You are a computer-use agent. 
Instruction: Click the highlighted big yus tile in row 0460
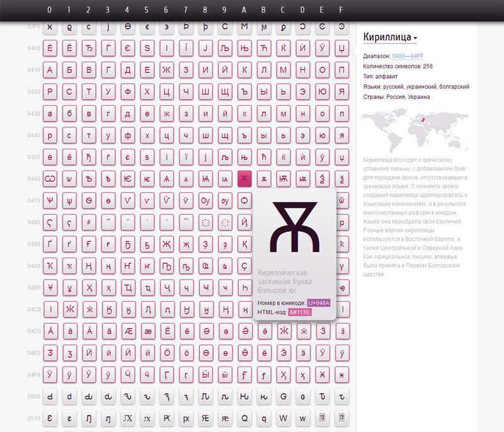tap(244, 179)
